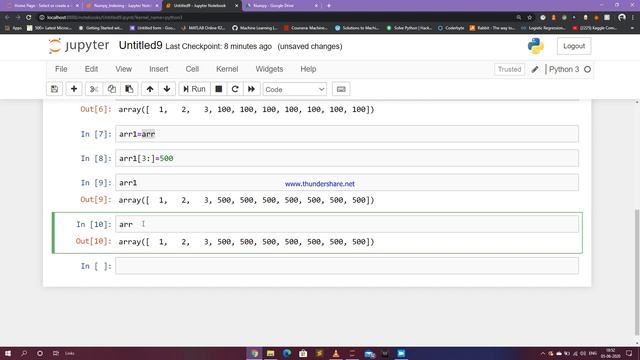Viewport: 640px width, 360px height.
Task: Click the Out[10] array output text
Action: click(246, 242)
